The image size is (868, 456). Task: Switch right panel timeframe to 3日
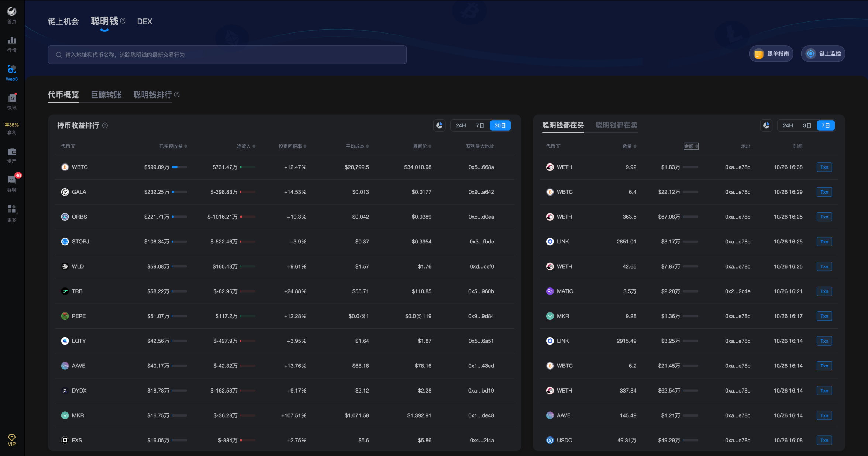[807, 125]
